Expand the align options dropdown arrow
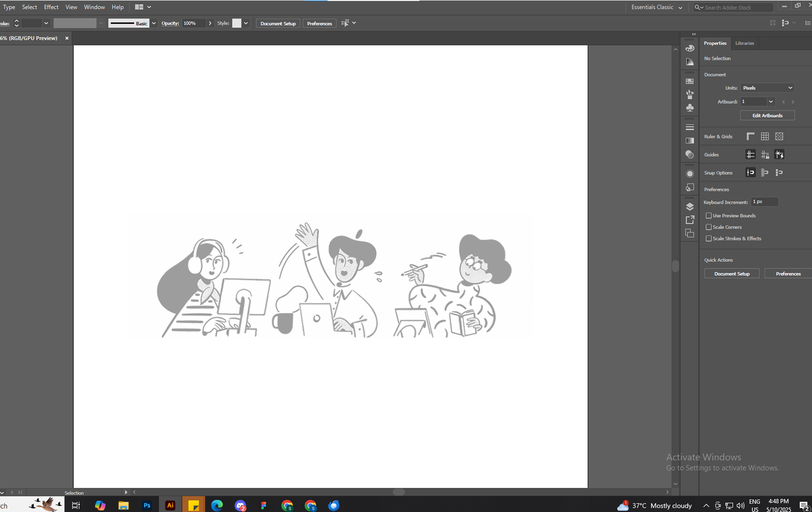Screen dimensions: 812x512 tap(354, 23)
